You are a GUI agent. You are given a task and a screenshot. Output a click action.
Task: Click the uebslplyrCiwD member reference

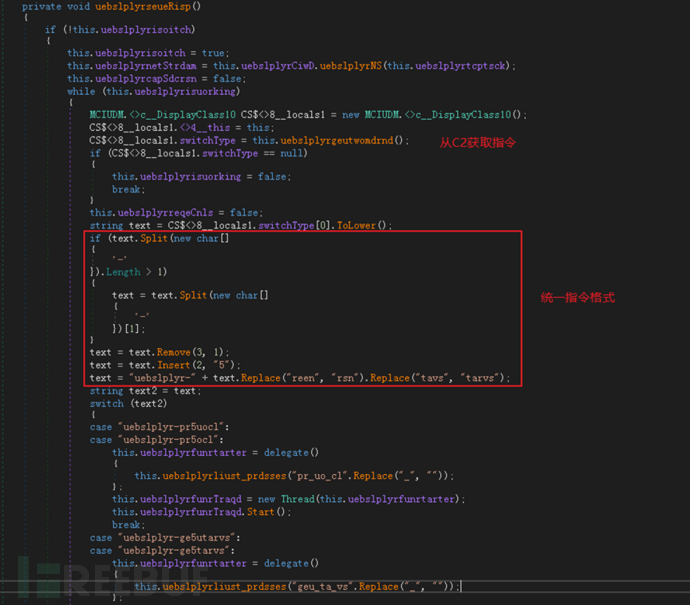tap(278, 66)
